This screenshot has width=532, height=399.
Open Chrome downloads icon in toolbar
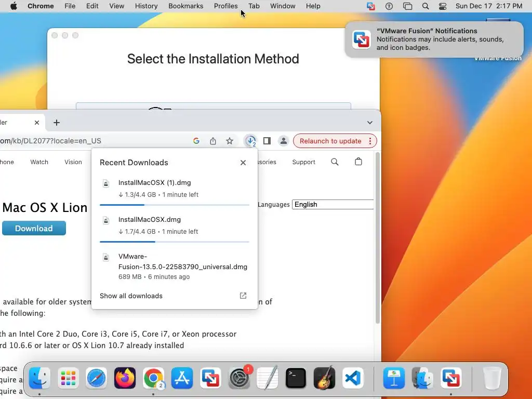click(x=251, y=141)
